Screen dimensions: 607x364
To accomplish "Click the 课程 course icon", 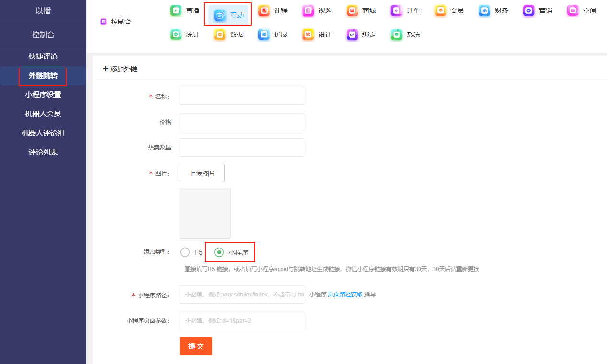I will (264, 11).
